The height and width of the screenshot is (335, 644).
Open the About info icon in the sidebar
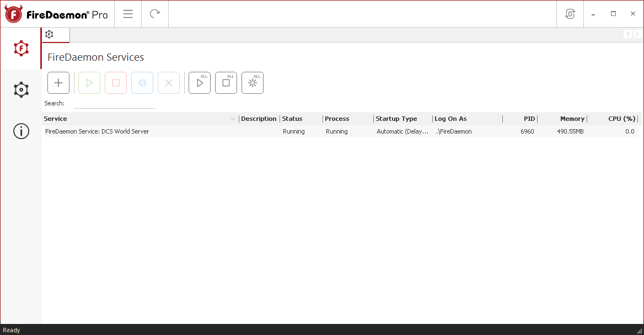click(x=21, y=131)
